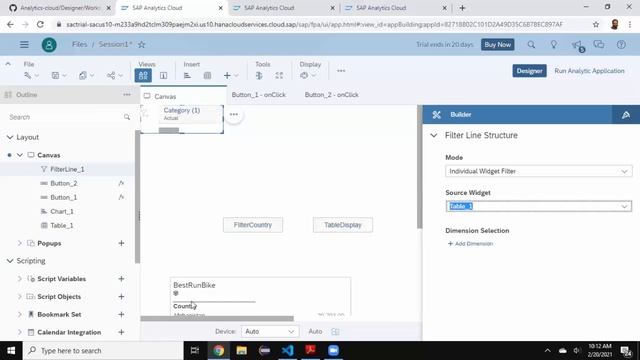Open File Explorer from taskbar
The width and height of the screenshot is (640, 360).
[x=241, y=351]
